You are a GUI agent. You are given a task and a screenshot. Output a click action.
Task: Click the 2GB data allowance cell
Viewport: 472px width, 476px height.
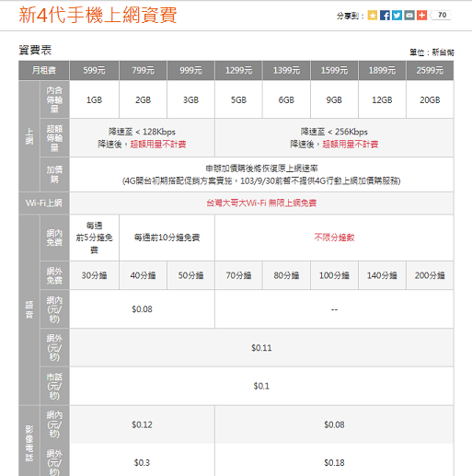pos(143,99)
